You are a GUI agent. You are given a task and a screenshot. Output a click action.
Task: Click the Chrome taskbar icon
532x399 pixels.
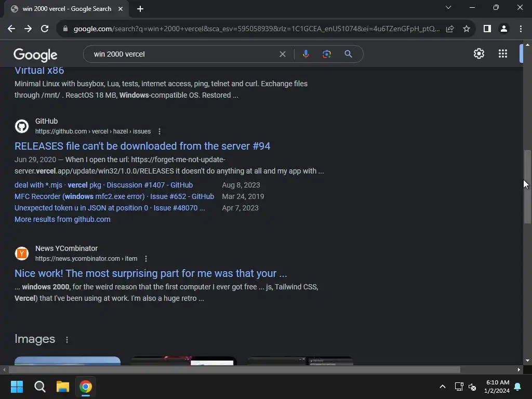pyautogui.click(x=86, y=387)
